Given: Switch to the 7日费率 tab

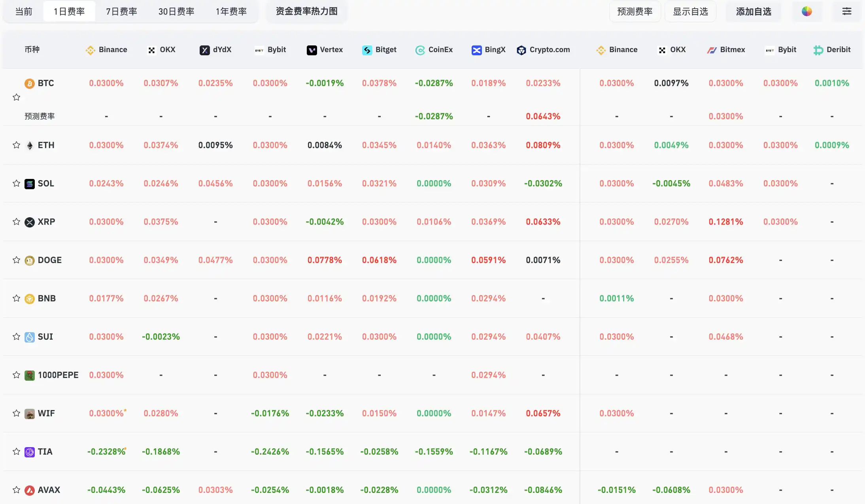Looking at the screenshot, I should tap(121, 11).
